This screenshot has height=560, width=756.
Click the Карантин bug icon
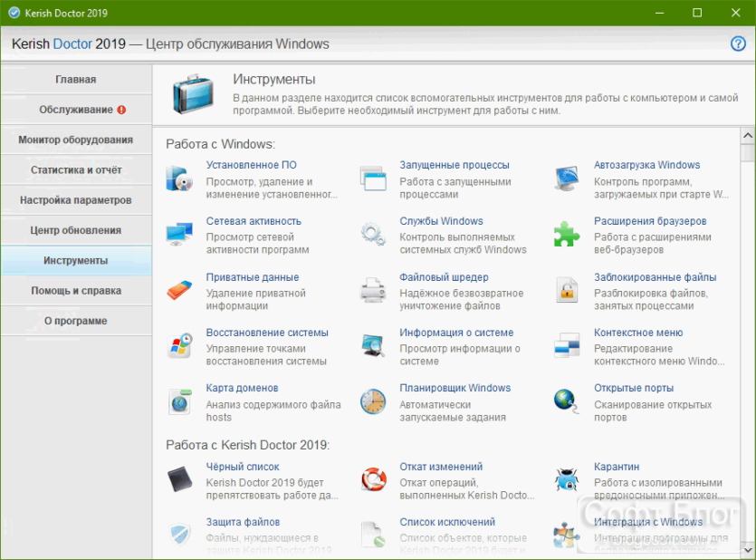[x=567, y=479]
